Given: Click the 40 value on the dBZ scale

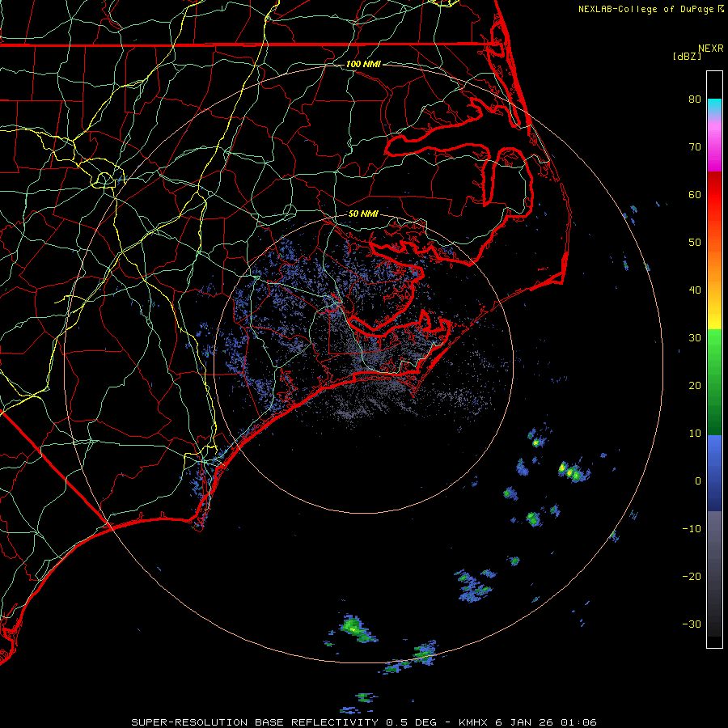Looking at the screenshot, I should [x=695, y=290].
